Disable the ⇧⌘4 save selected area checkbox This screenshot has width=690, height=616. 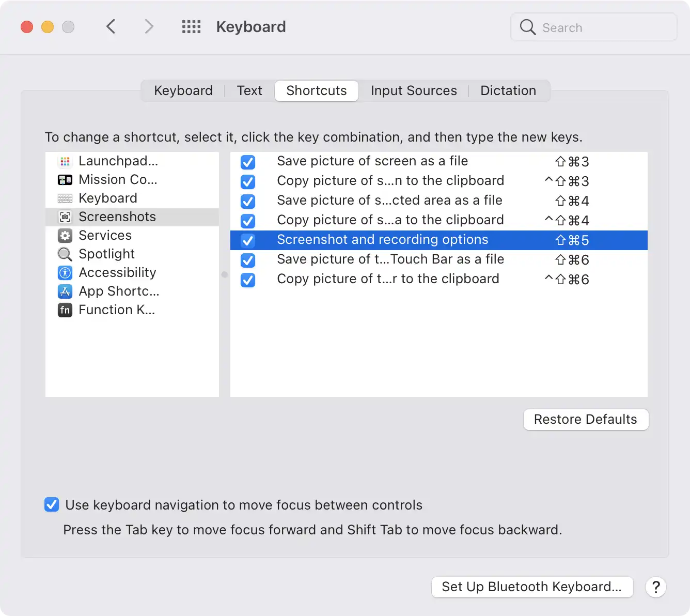pyautogui.click(x=248, y=202)
